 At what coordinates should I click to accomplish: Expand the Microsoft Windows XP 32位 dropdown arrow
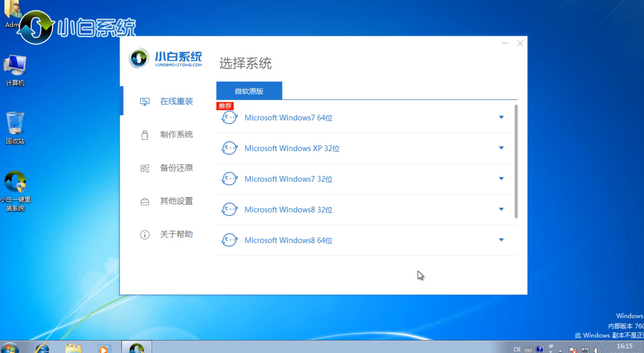coord(501,148)
